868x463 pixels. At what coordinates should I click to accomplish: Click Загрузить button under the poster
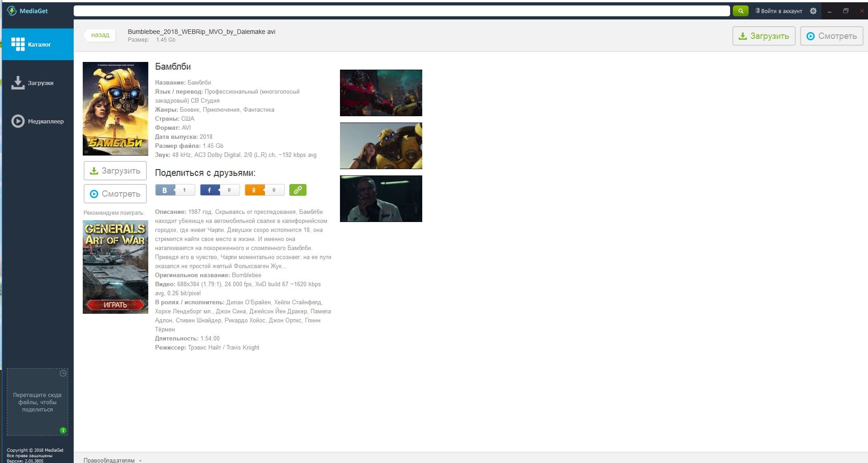pyautogui.click(x=115, y=171)
